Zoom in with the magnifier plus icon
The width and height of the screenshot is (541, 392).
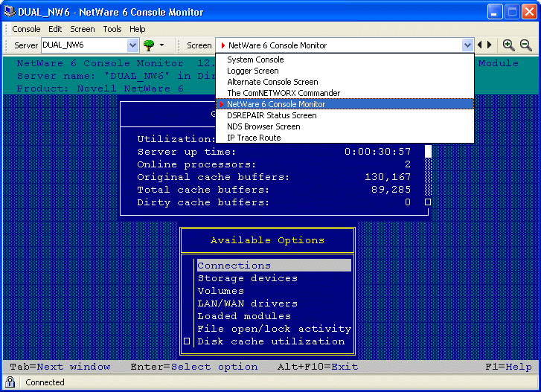(x=508, y=45)
